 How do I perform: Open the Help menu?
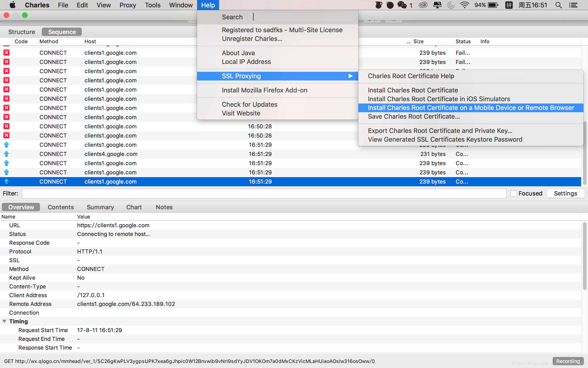click(208, 5)
